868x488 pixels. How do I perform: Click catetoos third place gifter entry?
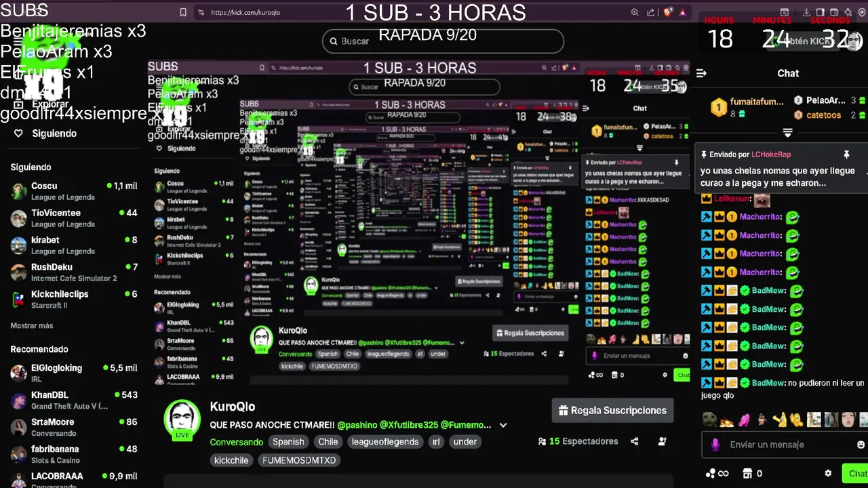829,115
